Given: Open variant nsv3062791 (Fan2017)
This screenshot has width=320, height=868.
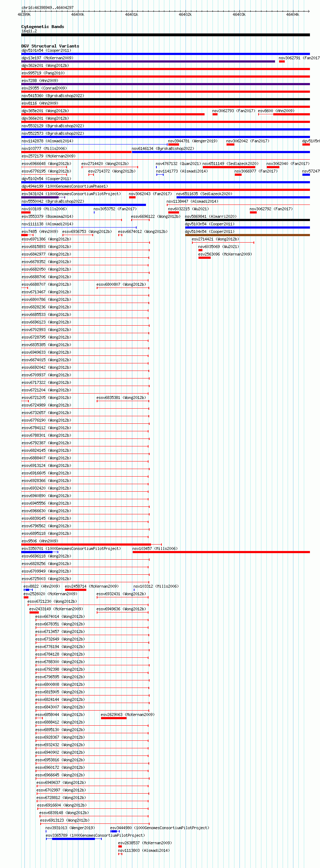Looking at the screenshot, I should pyautogui.click(x=282, y=61).
